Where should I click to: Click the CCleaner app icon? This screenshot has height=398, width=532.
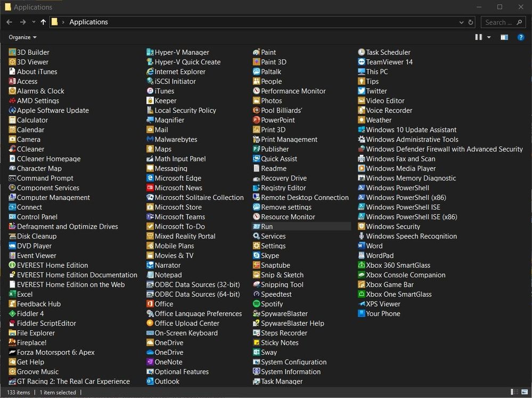tap(12, 149)
